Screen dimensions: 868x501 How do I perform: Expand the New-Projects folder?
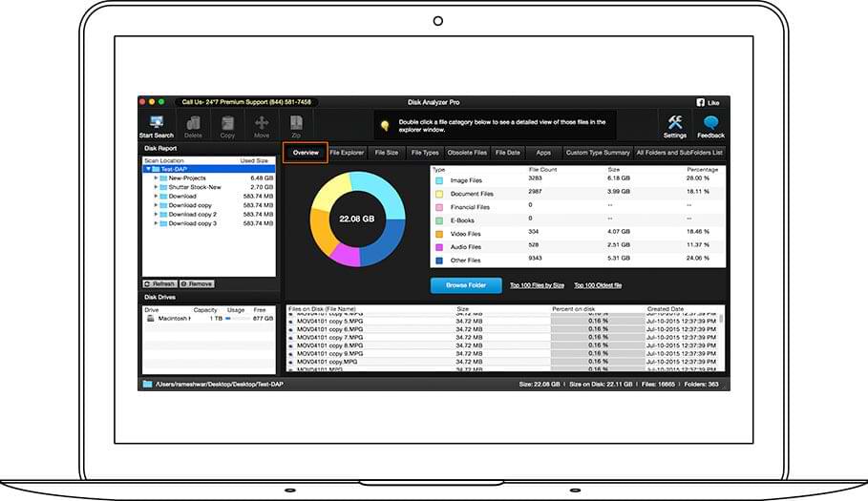pos(156,178)
